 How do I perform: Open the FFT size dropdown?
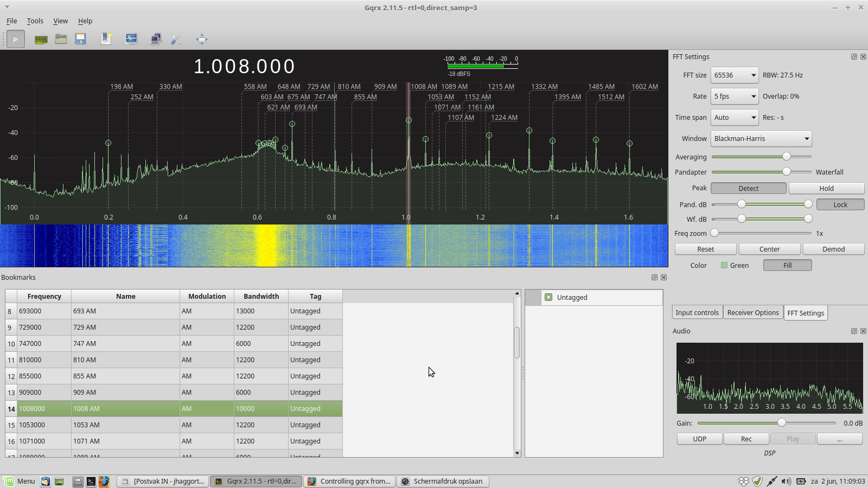tap(735, 75)
